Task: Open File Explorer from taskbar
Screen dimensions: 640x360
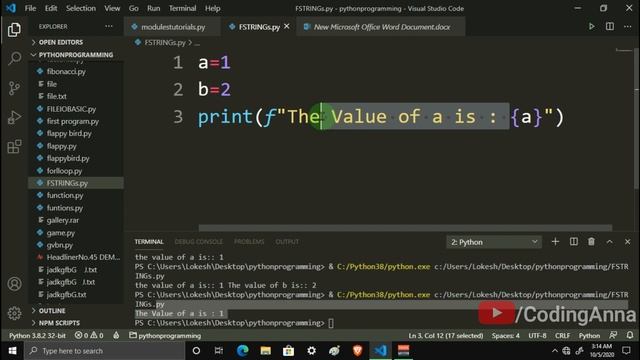Action: (x=266, y=351)
